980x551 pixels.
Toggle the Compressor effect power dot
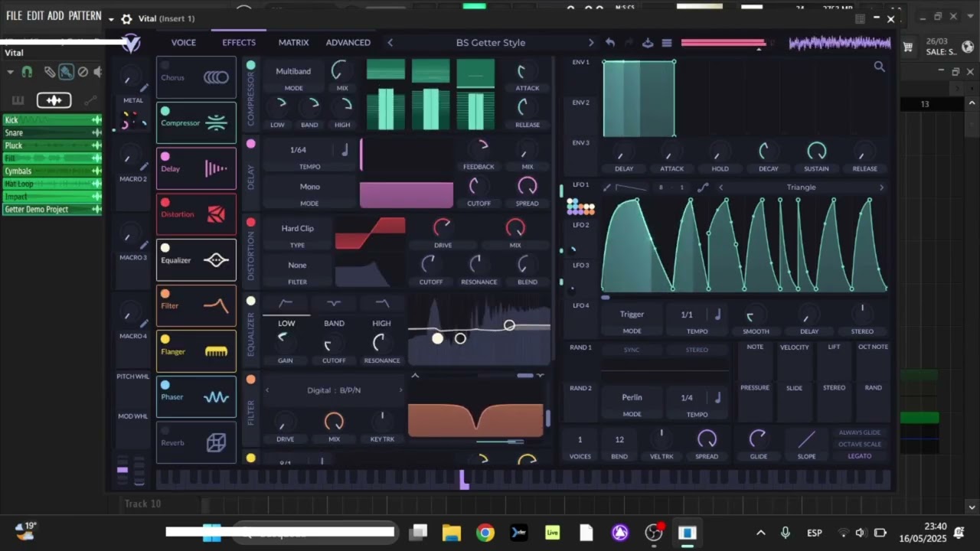(x=165, y=111)
